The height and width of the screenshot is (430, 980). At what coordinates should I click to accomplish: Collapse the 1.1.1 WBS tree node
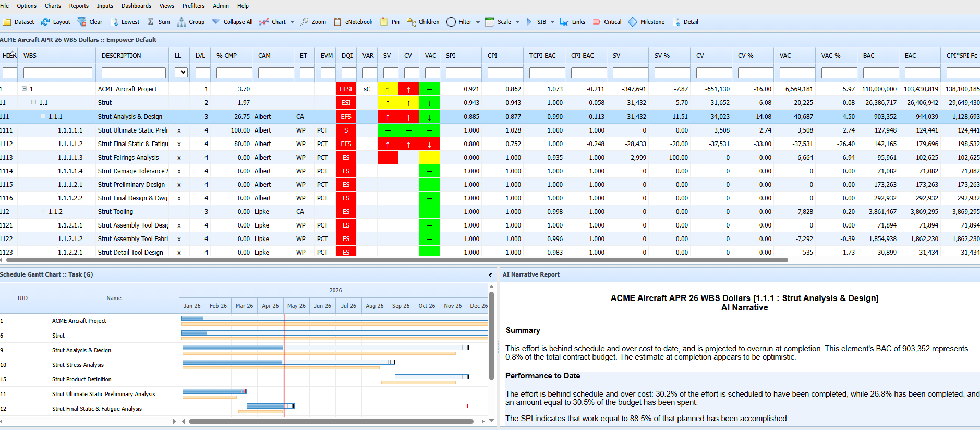(x=43, y=116)
